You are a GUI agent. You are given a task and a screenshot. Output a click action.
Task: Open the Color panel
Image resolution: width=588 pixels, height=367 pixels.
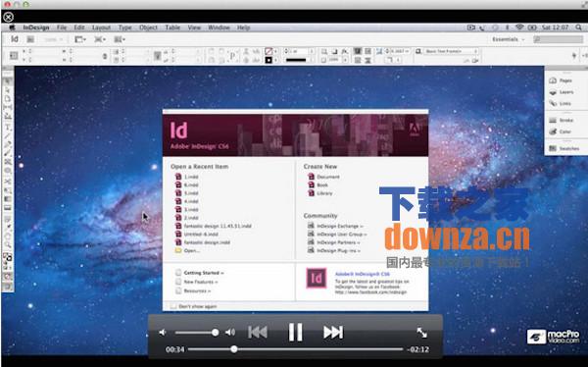point(561,131)
